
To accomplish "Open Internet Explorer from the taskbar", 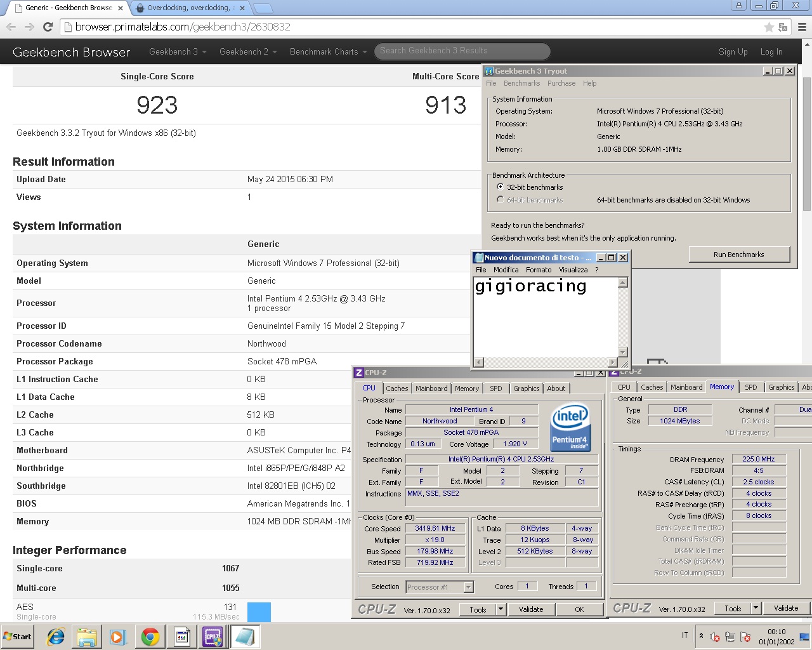I will pos(56,637).
